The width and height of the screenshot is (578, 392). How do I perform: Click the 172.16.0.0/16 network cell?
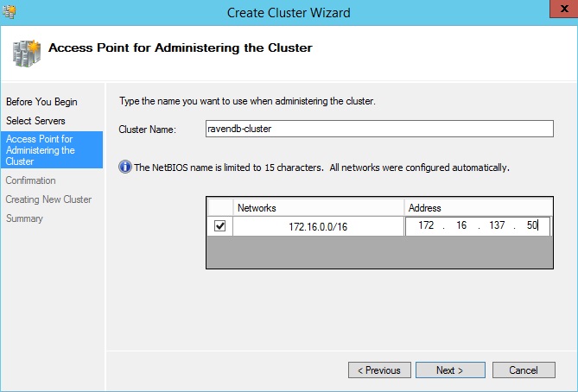pos(318,226)
